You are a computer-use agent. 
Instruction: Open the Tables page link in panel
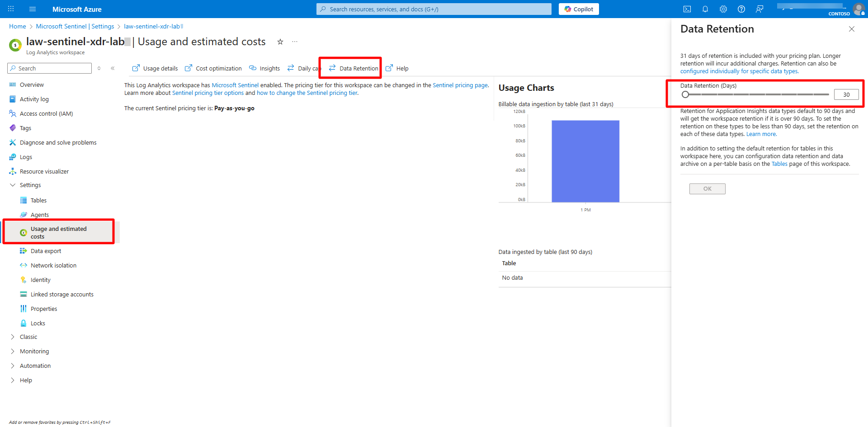[779, 164]
